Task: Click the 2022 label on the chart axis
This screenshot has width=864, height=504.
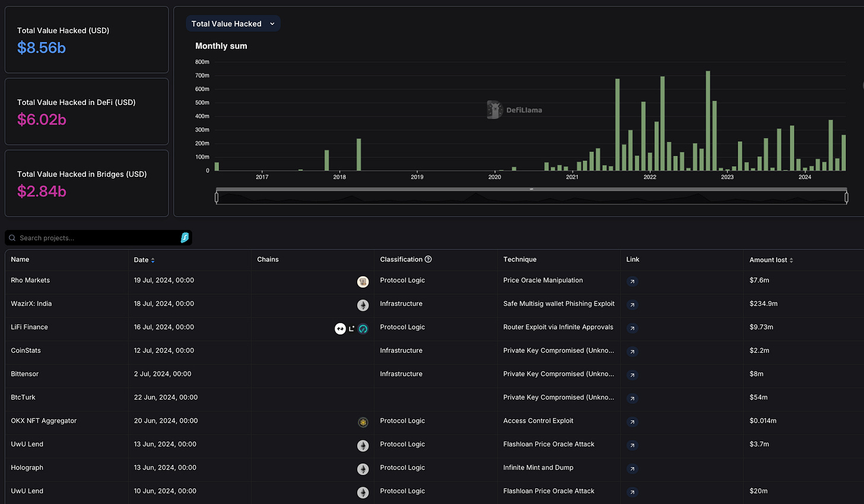Action: point(650,177)
